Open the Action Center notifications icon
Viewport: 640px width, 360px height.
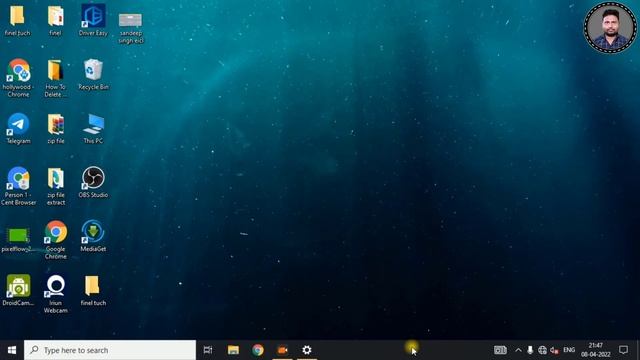[x=623, y=350]
